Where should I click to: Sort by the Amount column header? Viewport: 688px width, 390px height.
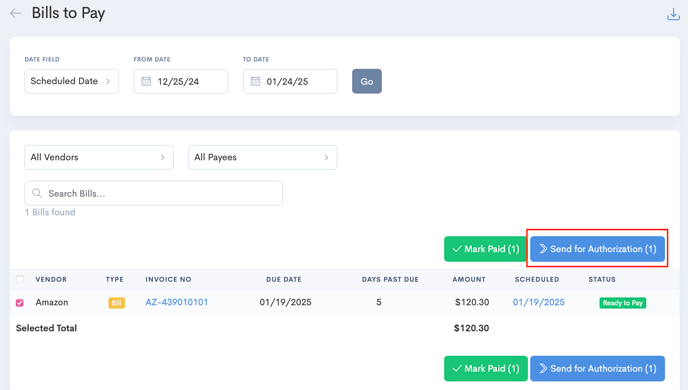[x=469, y=279]
